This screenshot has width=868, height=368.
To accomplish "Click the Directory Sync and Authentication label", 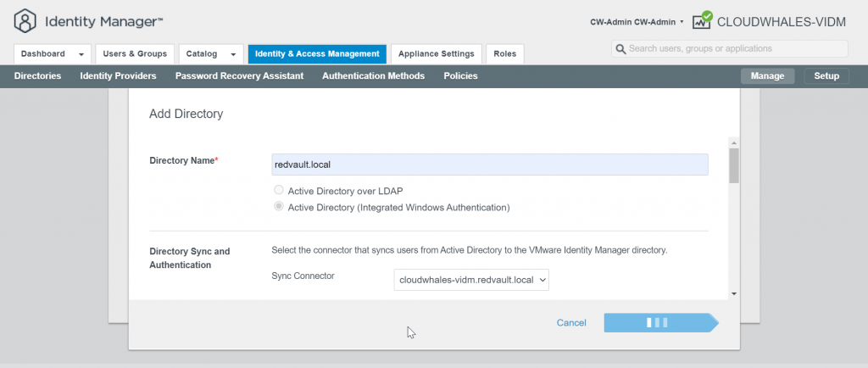I will click(189, 258).
